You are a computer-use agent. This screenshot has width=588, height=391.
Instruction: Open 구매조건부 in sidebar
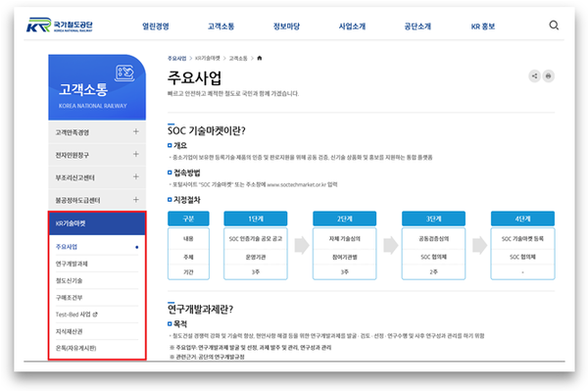point(69,298)
